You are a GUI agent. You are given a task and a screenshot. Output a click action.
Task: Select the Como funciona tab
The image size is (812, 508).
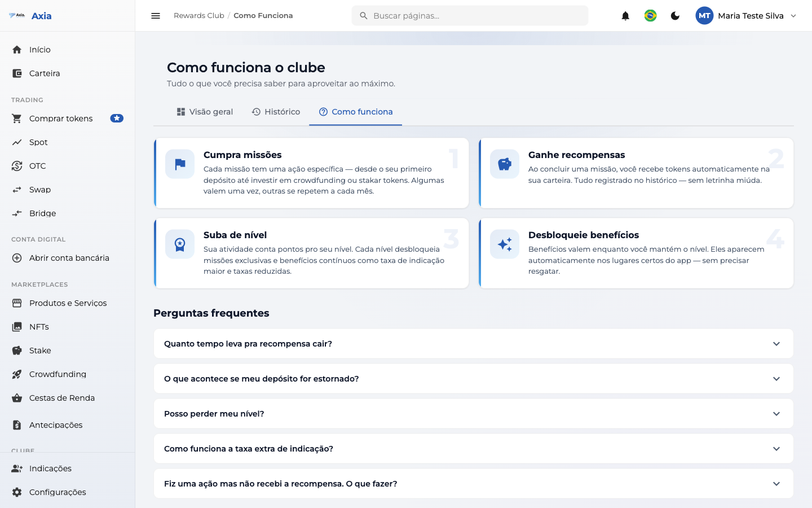coord(356,112)
